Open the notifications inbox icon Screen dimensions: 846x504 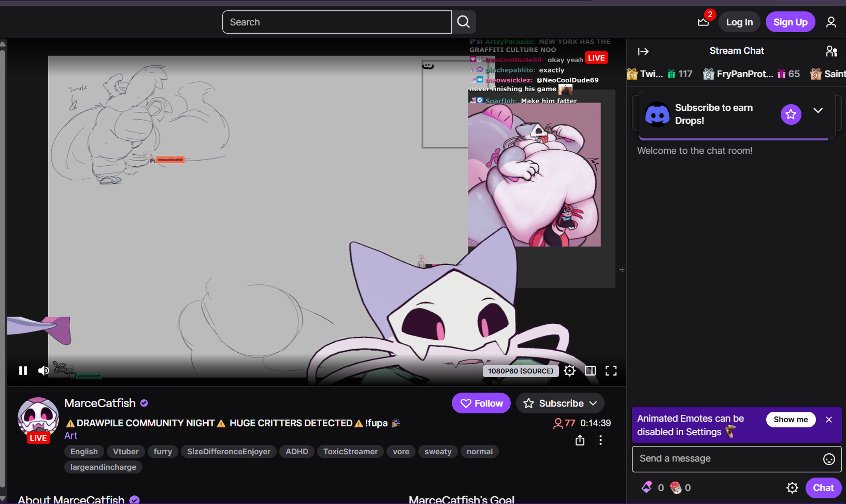tap(703, 22)
